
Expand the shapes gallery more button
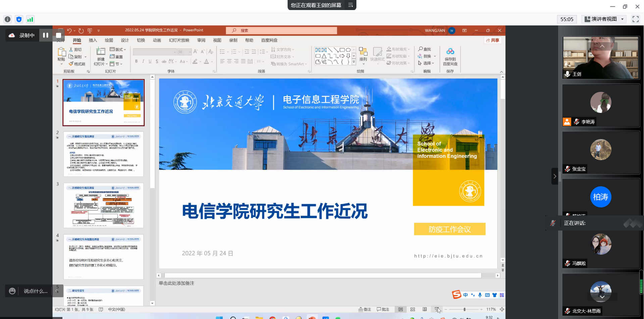point(354,62)
